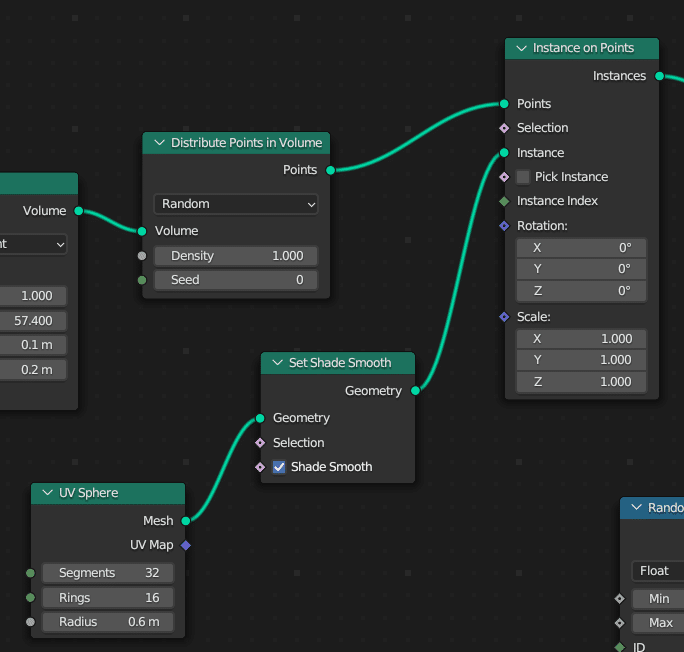The height and width of the screenshot is (652, 684).
Task: Click the UV Sphere Radius field
Action: pos(108,622)
